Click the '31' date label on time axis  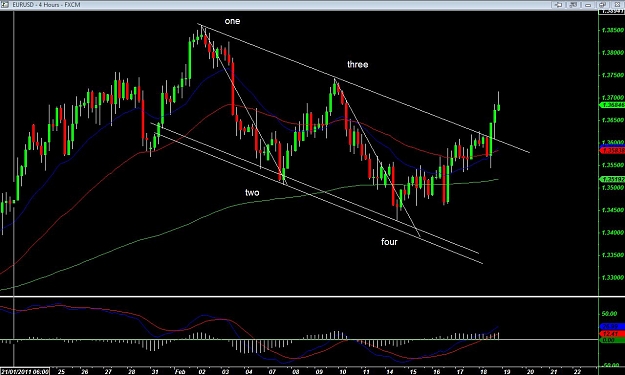pos(155,371)
